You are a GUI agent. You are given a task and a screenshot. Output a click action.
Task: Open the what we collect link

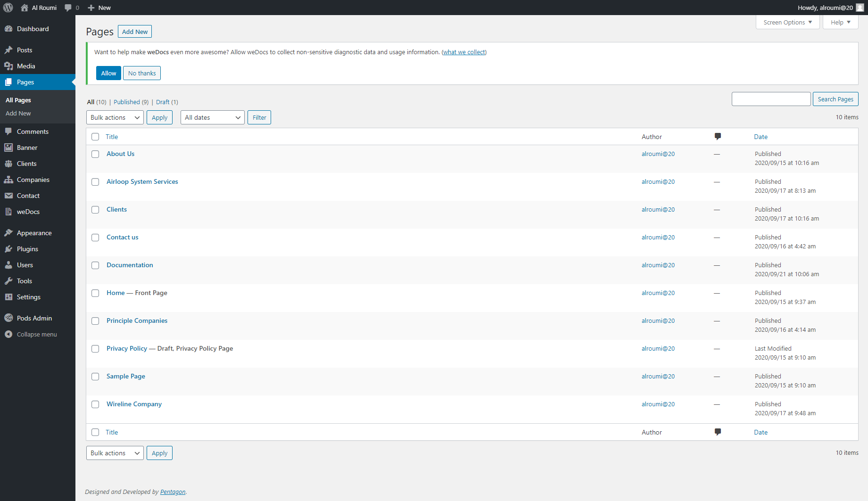[x=464, y=52]
